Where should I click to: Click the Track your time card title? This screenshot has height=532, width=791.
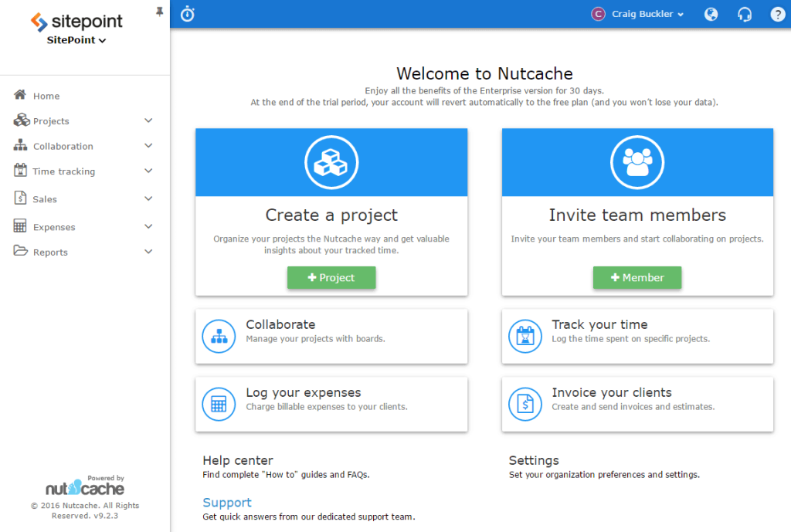click(599, 324)
